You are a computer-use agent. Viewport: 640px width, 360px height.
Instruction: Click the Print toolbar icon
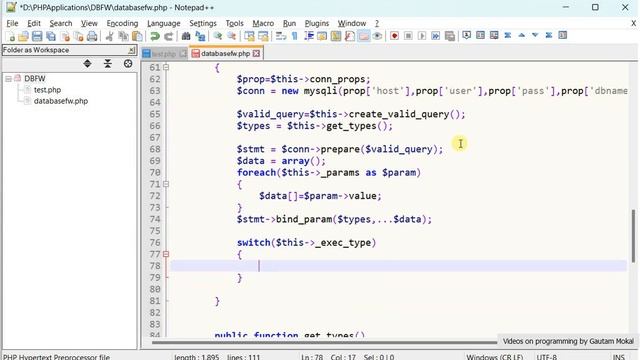pos(92,36)
